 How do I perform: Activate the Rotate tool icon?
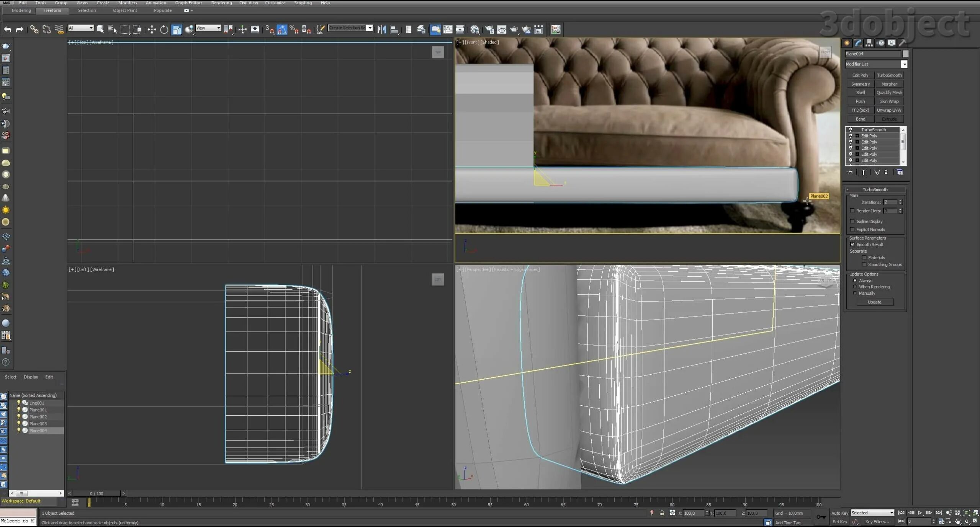pos(164,29)
